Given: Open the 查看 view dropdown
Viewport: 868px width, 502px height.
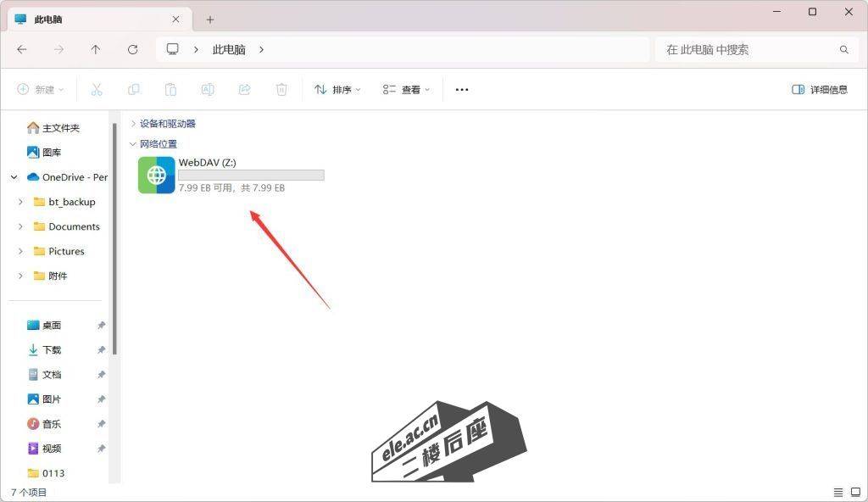Looking at the screenshot, I should pos(406,89).
